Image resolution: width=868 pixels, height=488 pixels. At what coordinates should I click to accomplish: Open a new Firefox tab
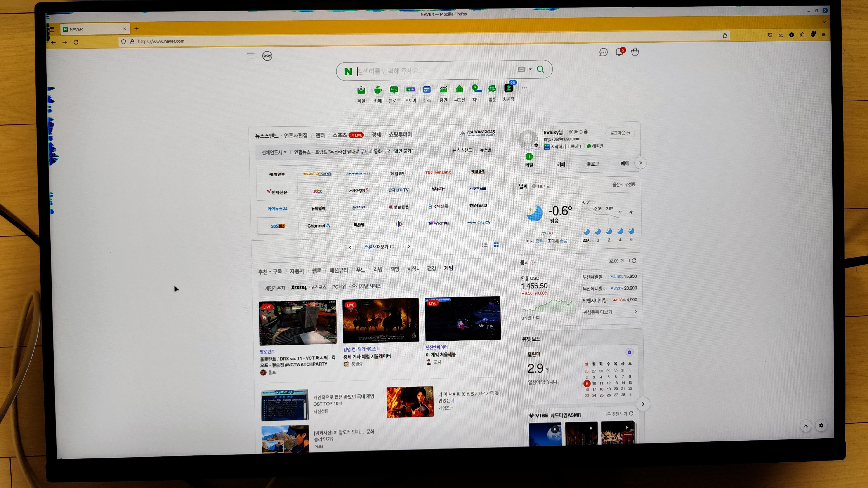(x=137, y=29)
